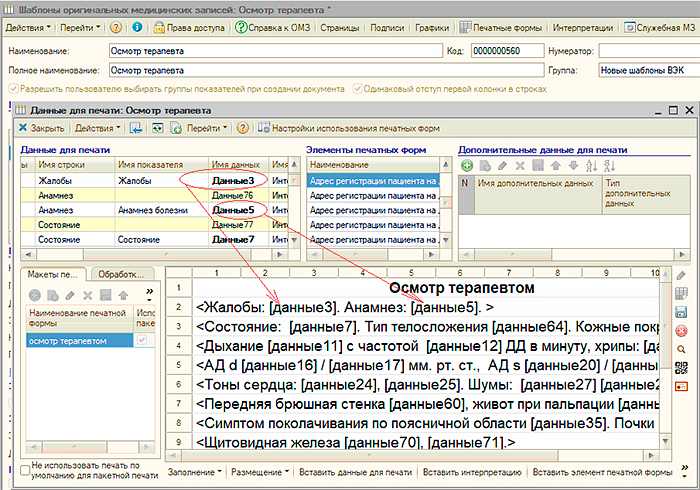Toggle 'Разрешить пользователю выбирать группы показателей' checkbox
This screenshot has width=700, height=490.
pos(12,90)
